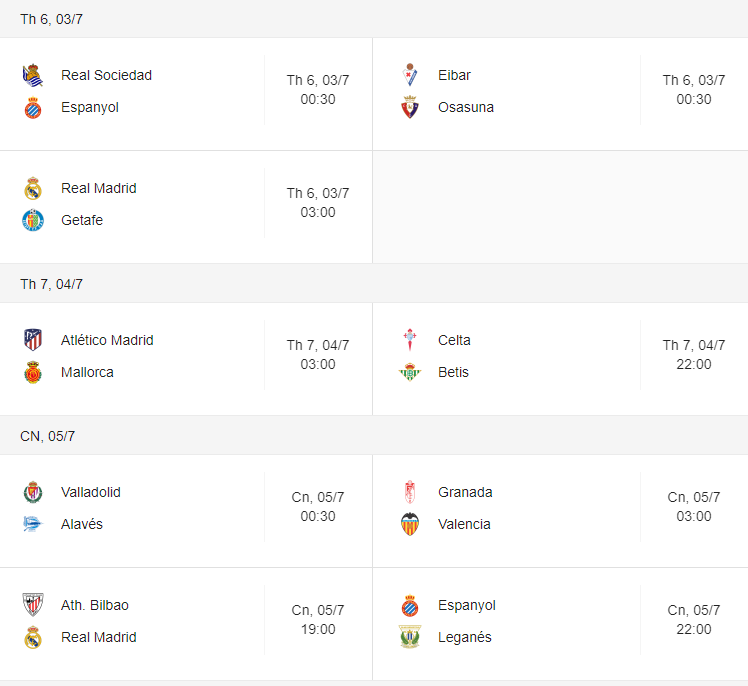Click the Valencia bat crest
748x686 pixels.
(410, 524)
